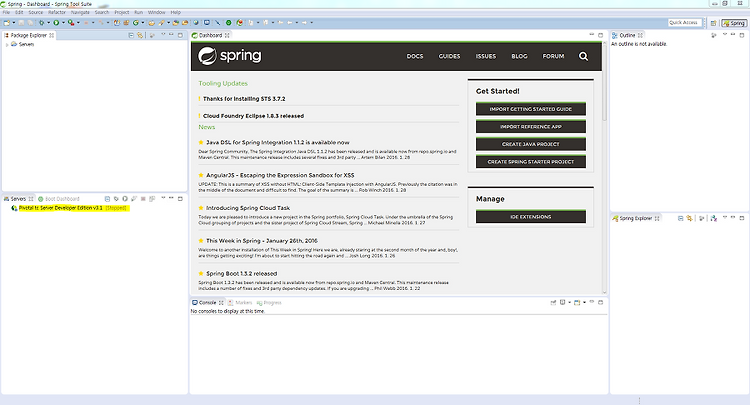Viewport: 750px width, 405px height.
Task: Toggle Spring Explorer link with editor icon
Action: (689, 218)
